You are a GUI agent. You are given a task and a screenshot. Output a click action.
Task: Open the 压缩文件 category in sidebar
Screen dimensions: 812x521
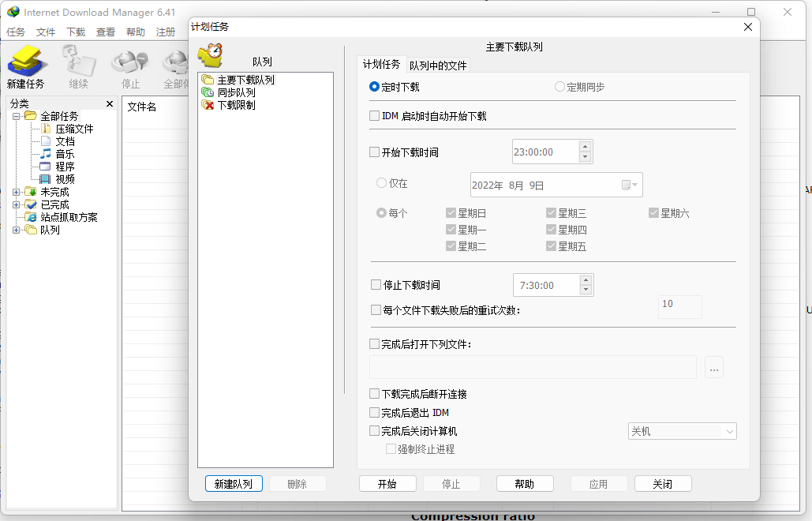65,128
